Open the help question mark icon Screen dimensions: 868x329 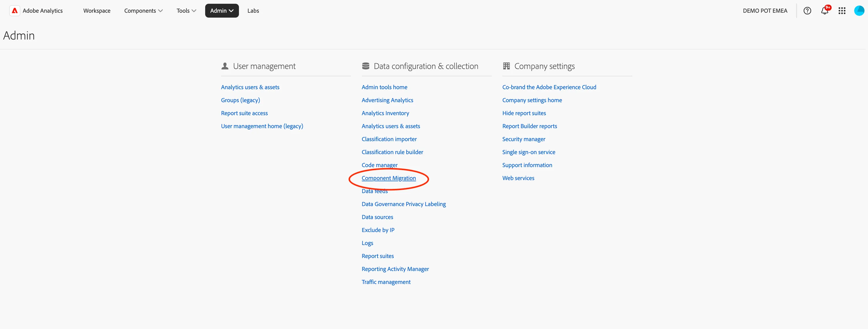point(807,11)
